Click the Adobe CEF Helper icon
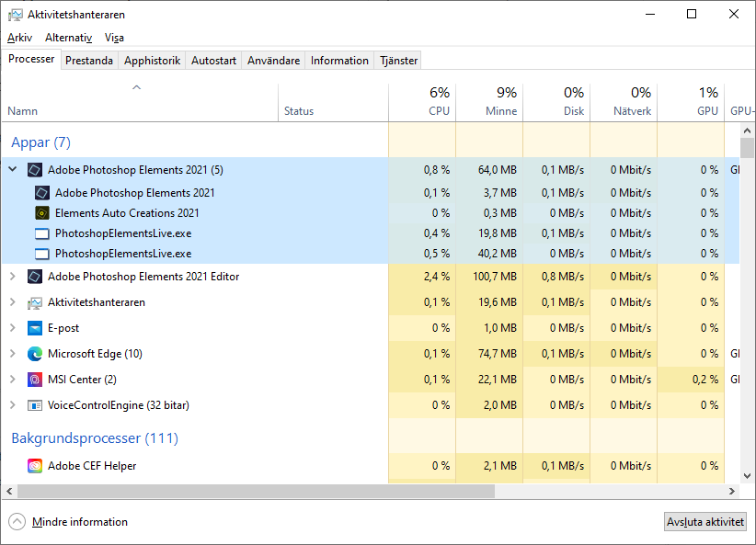The width and height of the screenshot is (756, 545). tap(35, 466)
